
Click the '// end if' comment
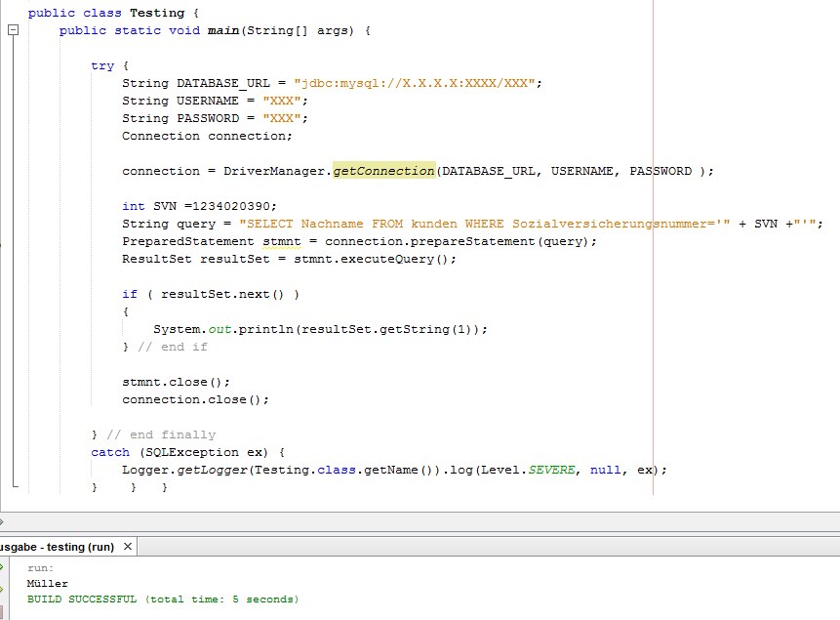point(173,347)
